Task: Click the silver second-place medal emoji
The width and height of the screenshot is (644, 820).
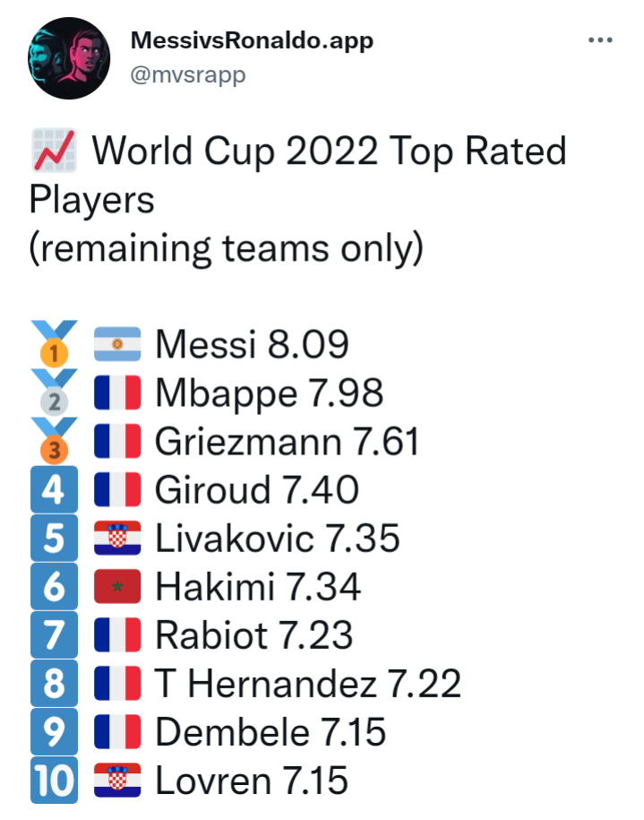Action: (x=54, y=393)
